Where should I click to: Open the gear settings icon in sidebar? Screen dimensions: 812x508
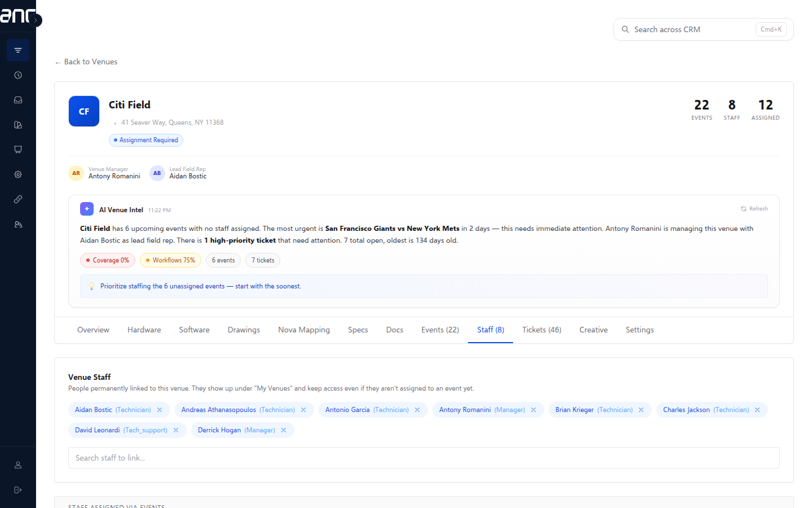[18, 174]
